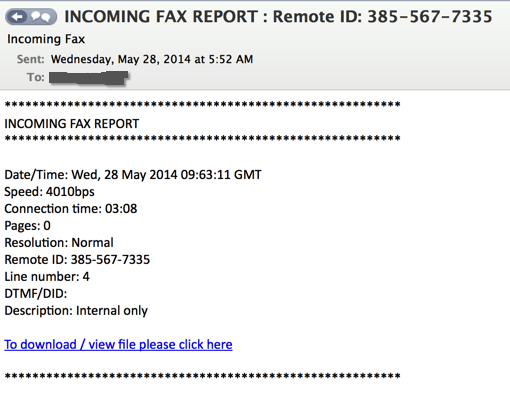This screenshot has width=510, height=399.
Task: Click the Pages: 0 line
Action: point(27,226)
